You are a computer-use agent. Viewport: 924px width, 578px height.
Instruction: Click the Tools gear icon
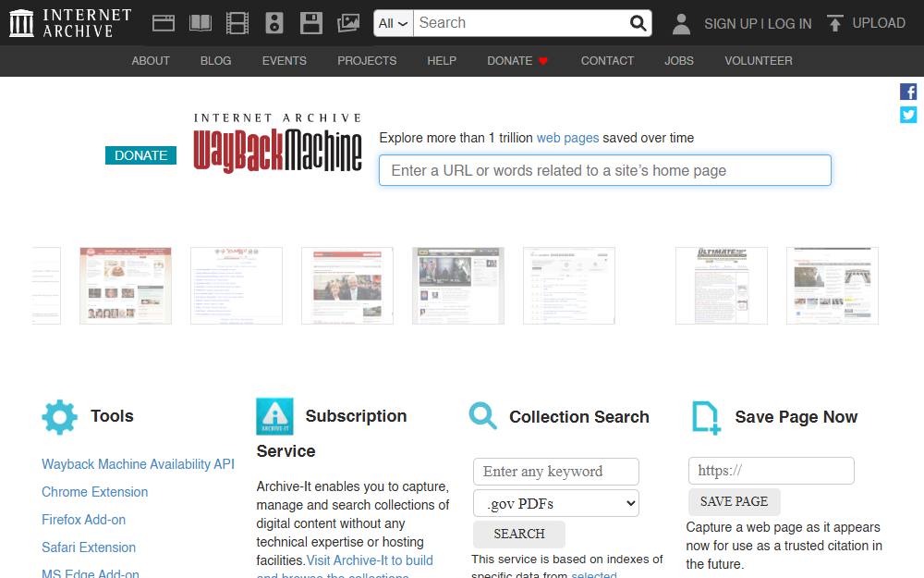(59, 417)
